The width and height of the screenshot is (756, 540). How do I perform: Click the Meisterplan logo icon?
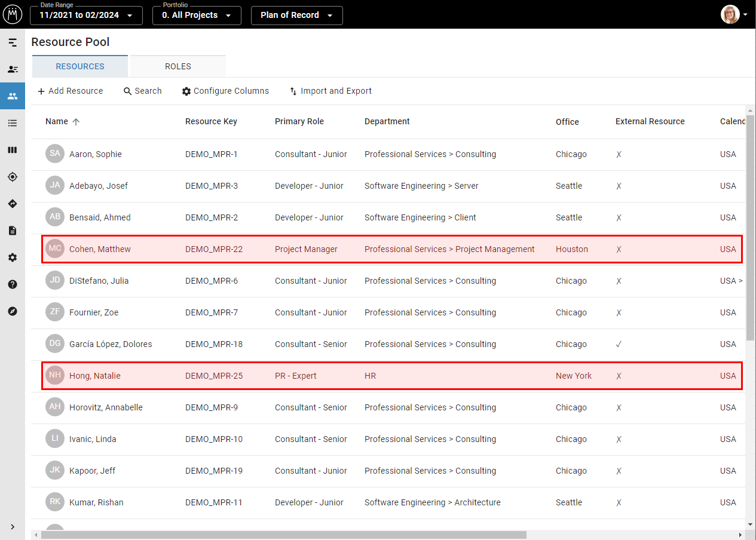coord(13,14)
